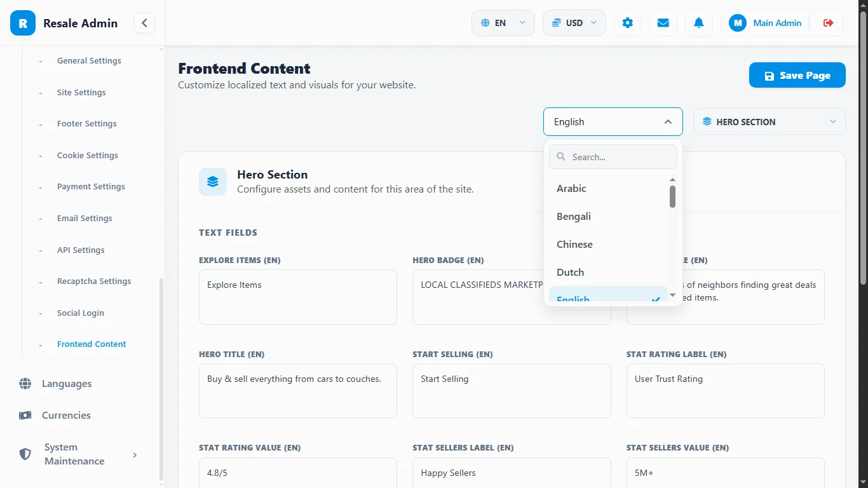868x488 pixels.
Task: Open the USD currency dropdown in header
Action: (x=574, y=23)
